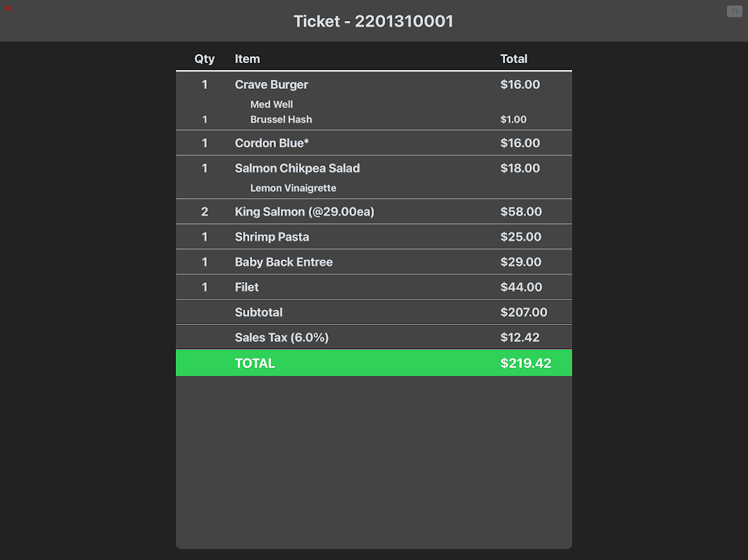Select the Brussel Hash add-on row
Viewport: 748px width, 560px height.
tap(282, 120)
